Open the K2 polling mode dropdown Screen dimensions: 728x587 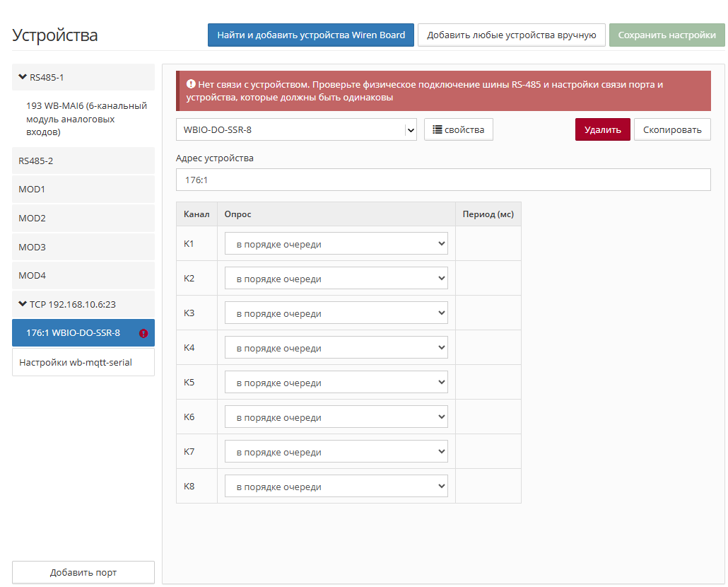[x=336, y=278]
